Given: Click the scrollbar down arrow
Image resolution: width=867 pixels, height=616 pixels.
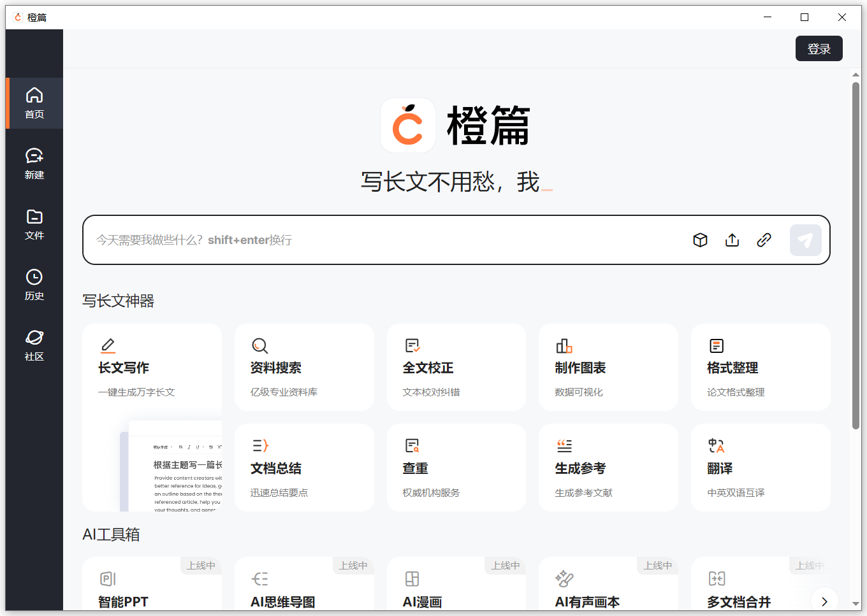Looking at the screenshot, I should [x=856, y=603].
